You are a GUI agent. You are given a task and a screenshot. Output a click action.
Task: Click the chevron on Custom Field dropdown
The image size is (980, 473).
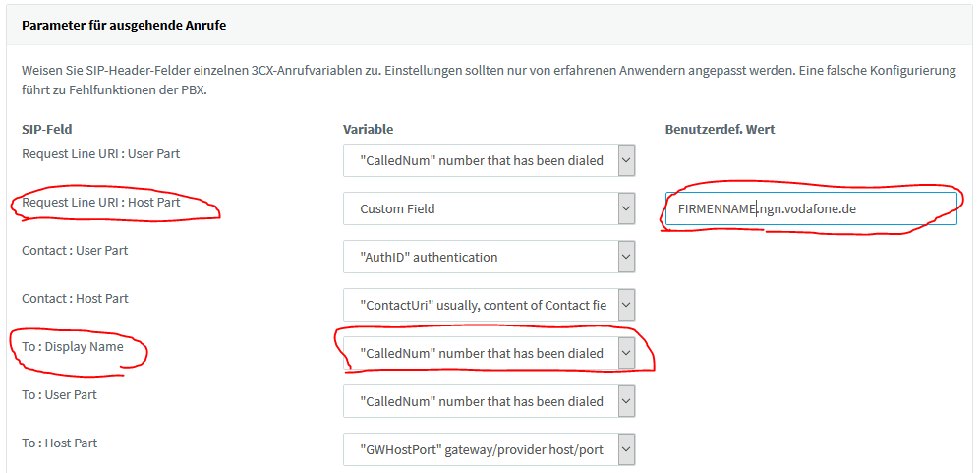tap(626, 208)
